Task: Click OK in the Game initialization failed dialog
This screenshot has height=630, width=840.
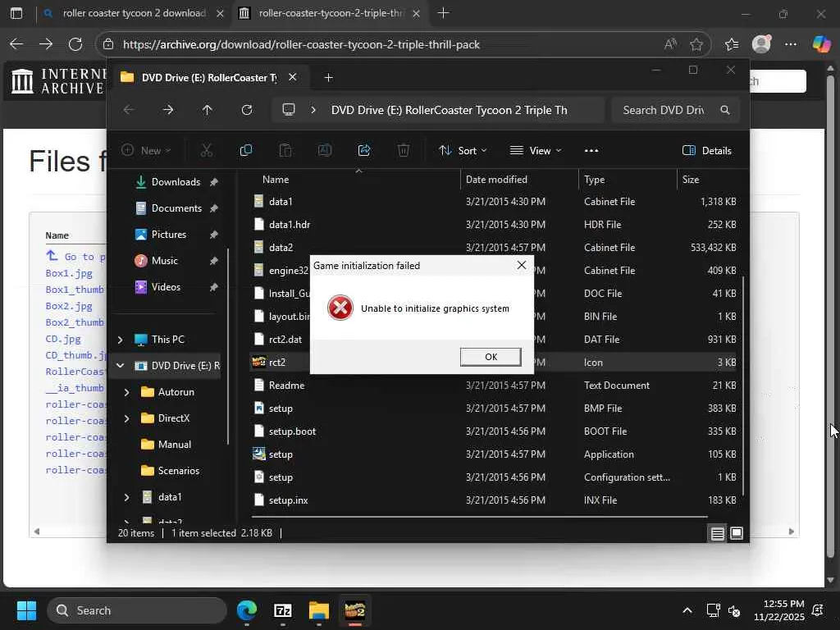Action: (491, 357)
